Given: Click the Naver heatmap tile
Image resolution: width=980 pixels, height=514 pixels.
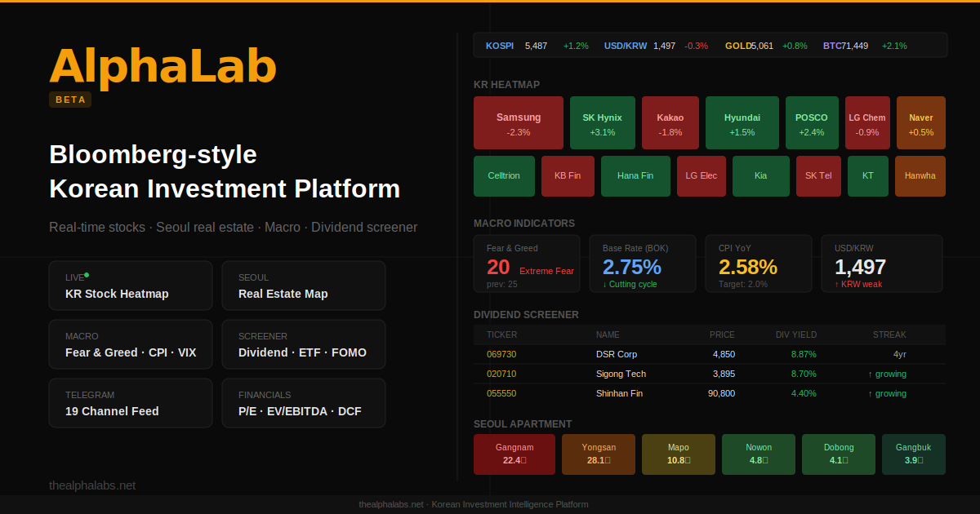Looking at the screenshot, I should click(921, 123).
